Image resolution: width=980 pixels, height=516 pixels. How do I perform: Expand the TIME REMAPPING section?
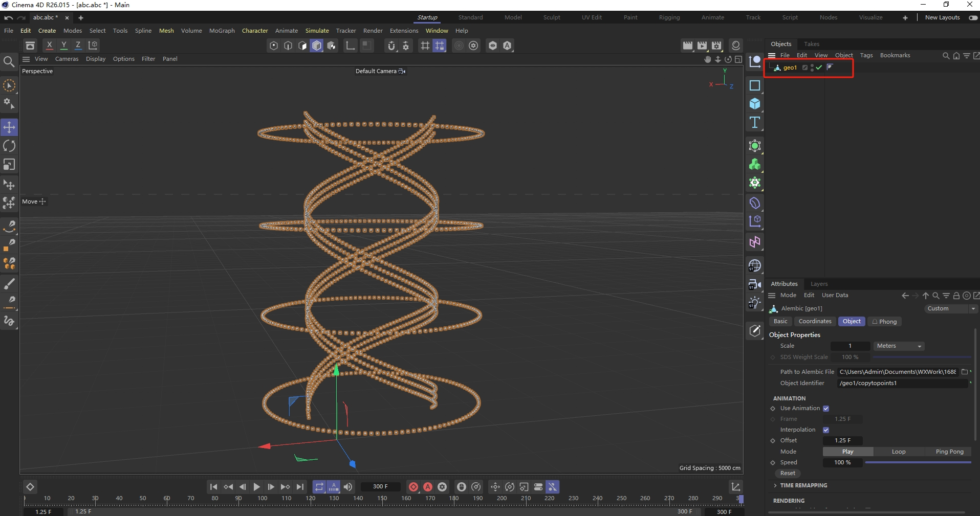[803, 485]
